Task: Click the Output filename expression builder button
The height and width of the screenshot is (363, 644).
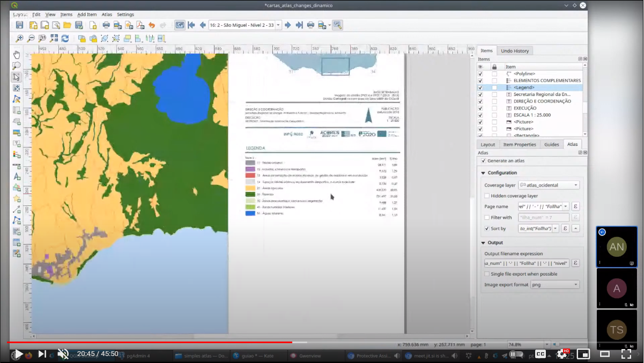Action: tap(575, 263)
